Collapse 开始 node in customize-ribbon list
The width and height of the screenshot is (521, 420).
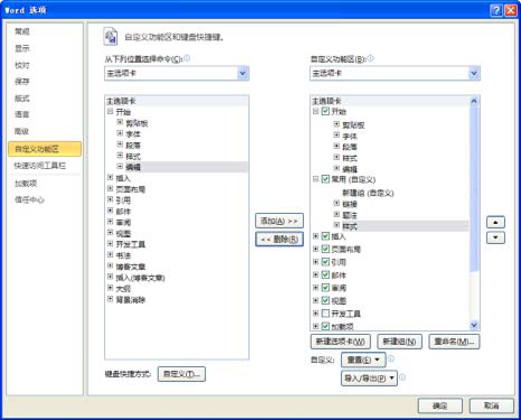click(x=316, y=111)
